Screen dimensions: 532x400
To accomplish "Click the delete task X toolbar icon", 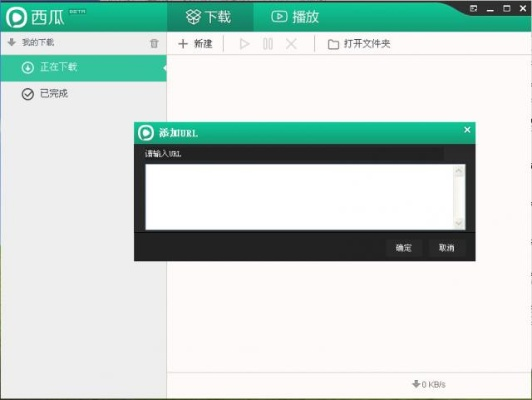I will tap(291, 44).
